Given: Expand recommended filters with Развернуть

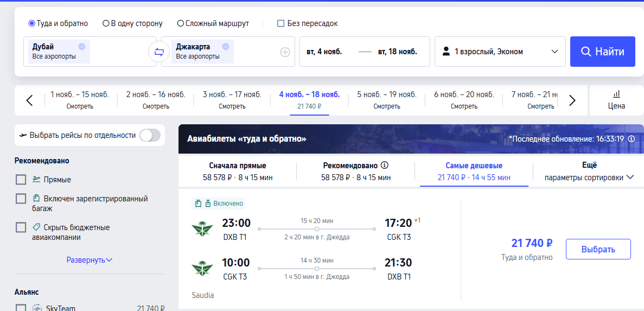Looking at the screenshot, I should [x=90, y=259].
